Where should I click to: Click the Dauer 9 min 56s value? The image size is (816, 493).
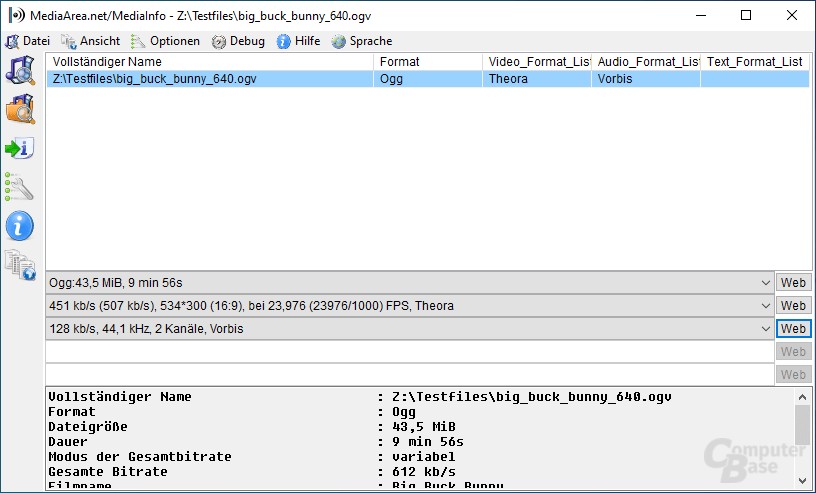pos(428,442)
